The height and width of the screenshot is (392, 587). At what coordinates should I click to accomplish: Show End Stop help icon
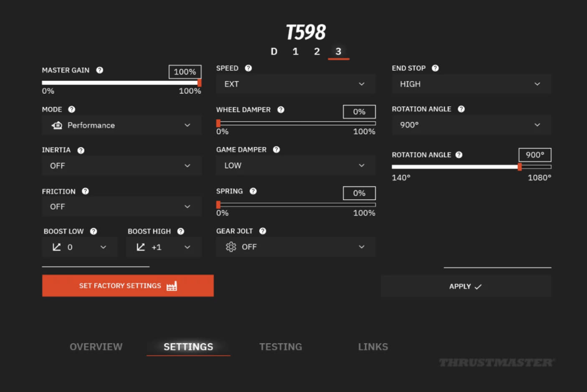pyautogui.click(x=435, y=68)
